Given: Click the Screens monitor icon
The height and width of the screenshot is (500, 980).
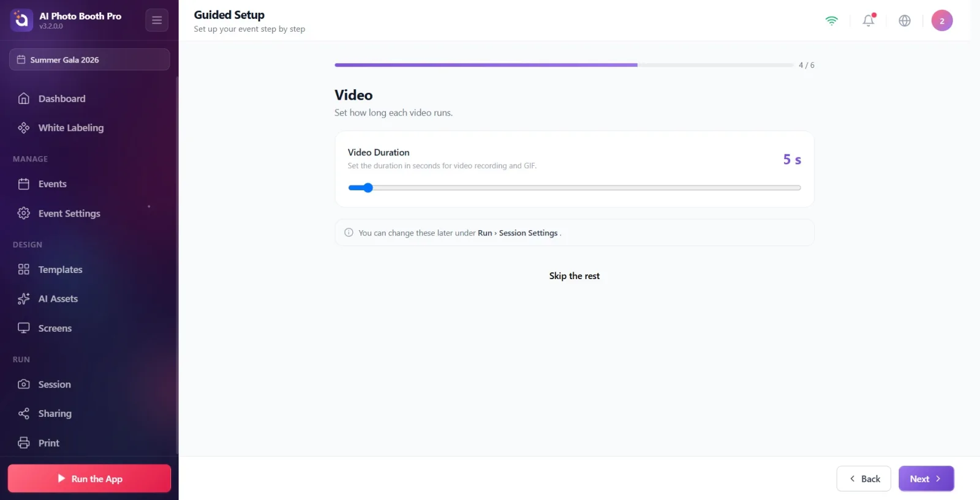Looking at the screenshot, I should pos(24,329).
